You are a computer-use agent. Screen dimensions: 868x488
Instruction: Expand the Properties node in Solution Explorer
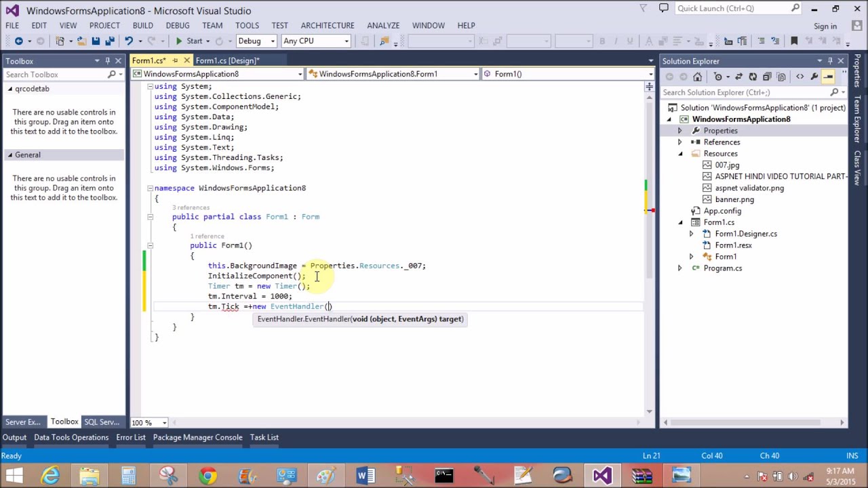point(679,131)
